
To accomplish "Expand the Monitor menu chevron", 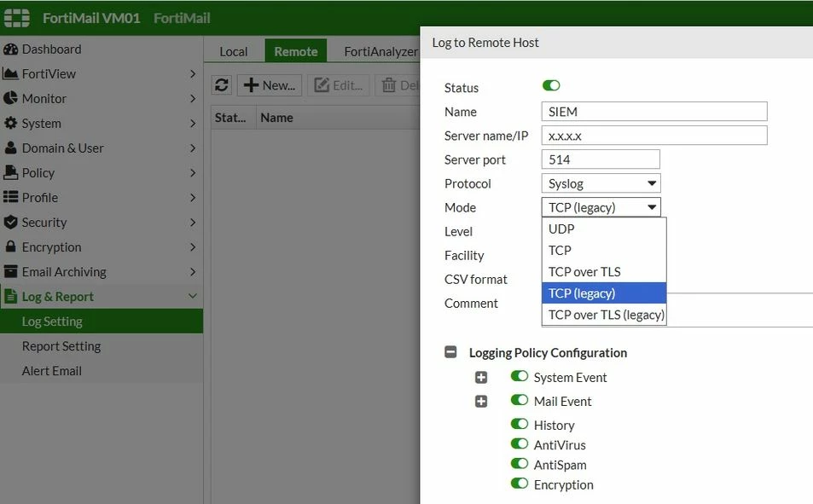I will (193, 99).
